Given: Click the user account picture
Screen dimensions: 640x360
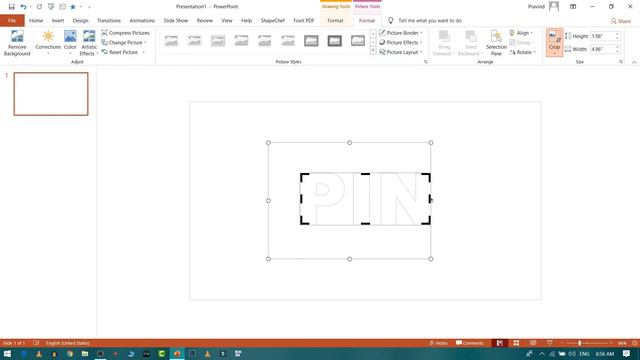Looking at the screenshot, I should click(x=554, y=7).
